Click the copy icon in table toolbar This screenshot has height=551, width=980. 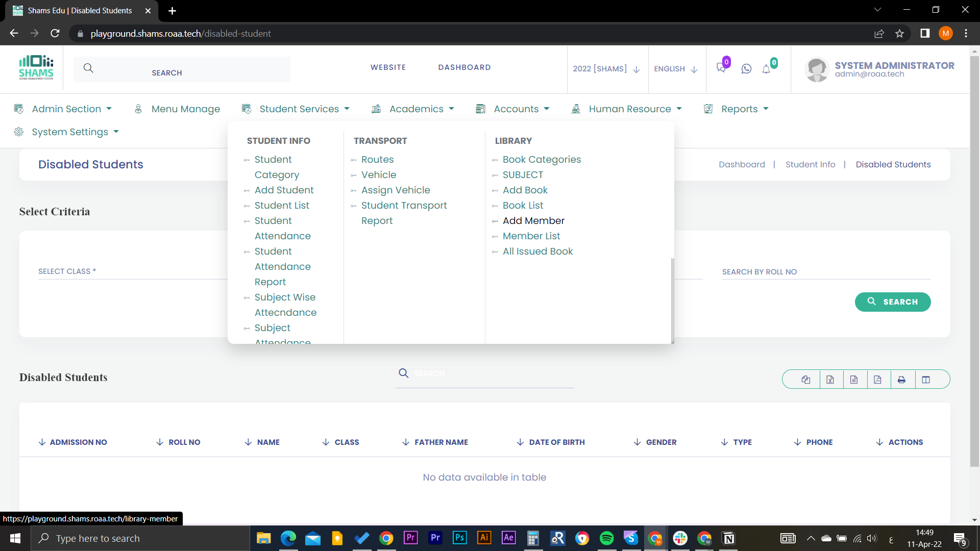805,380
